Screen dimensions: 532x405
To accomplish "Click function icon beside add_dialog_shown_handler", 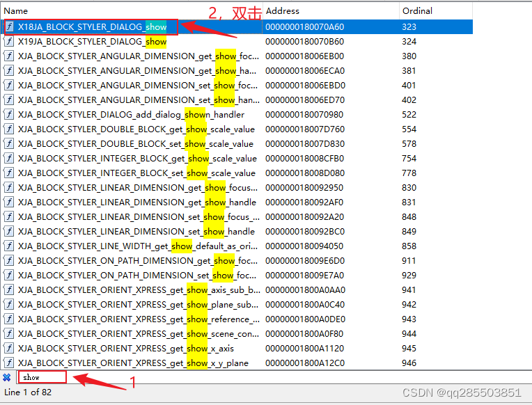I will click(9, 114).
